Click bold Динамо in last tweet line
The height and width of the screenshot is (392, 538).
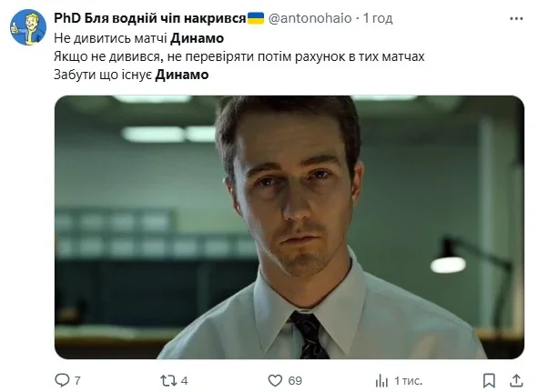[x=182, y=75]
